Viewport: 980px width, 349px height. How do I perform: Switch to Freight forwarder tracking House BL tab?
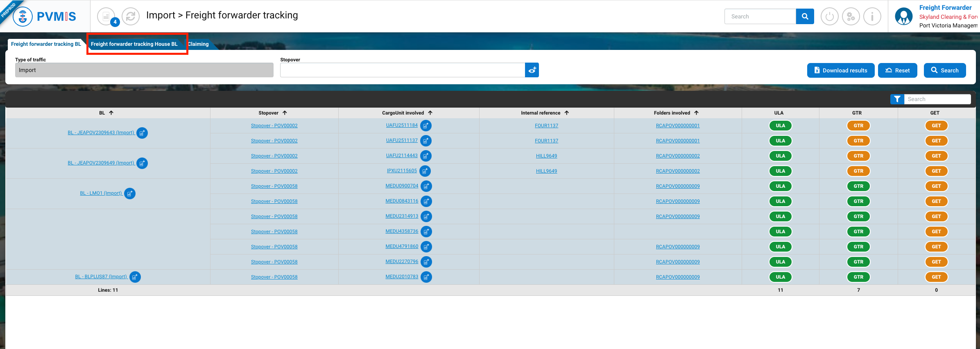click(x=134, y=44)
